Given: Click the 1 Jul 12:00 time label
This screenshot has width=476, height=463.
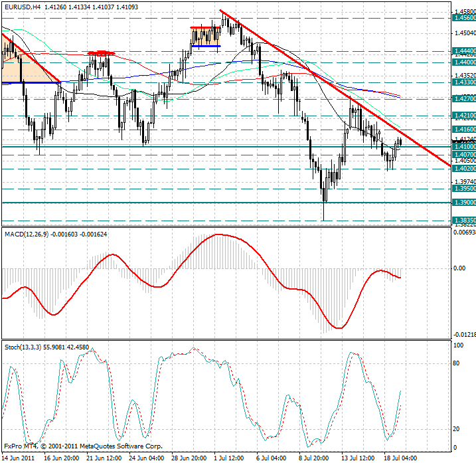Looking at the screenshot, I should [x=228, y=458].
